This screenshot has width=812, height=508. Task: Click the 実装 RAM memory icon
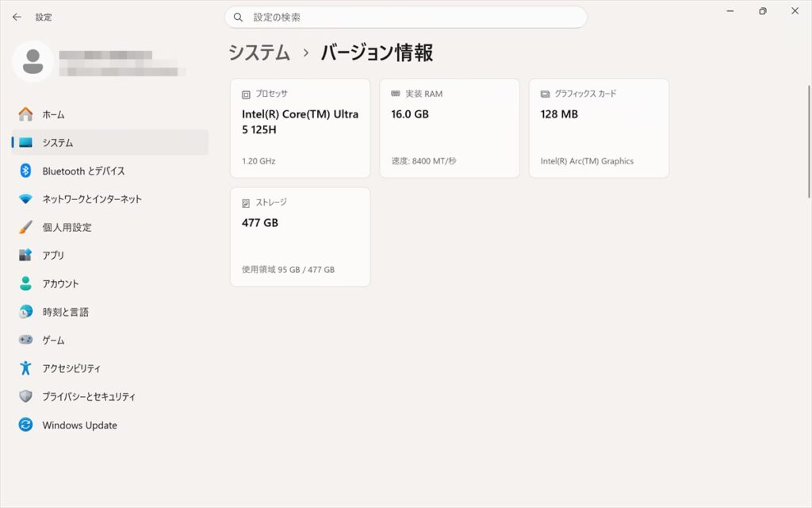pyautogui.click(x=396, y=94)
